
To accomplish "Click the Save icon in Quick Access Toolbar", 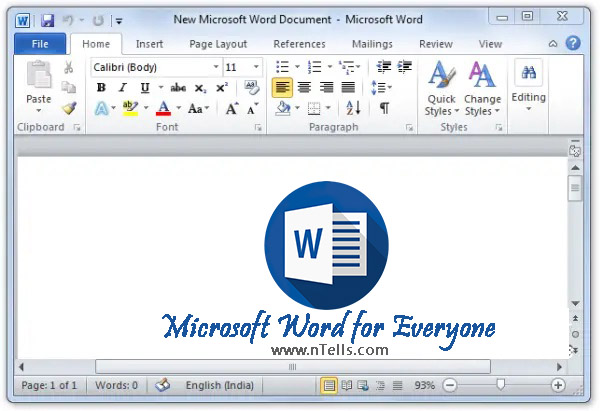I will tap(47, 20).
